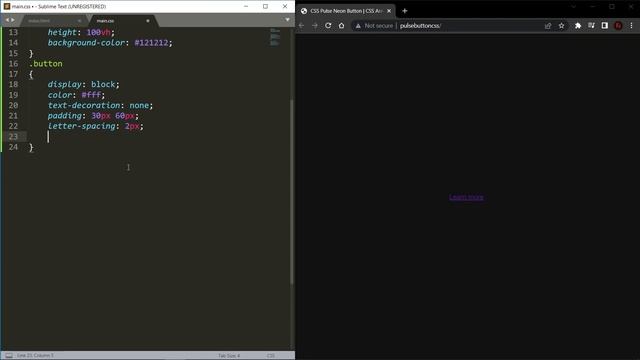Close the index.html tab in Sublime
The image size is (640, 360).
tap(79, 20)
